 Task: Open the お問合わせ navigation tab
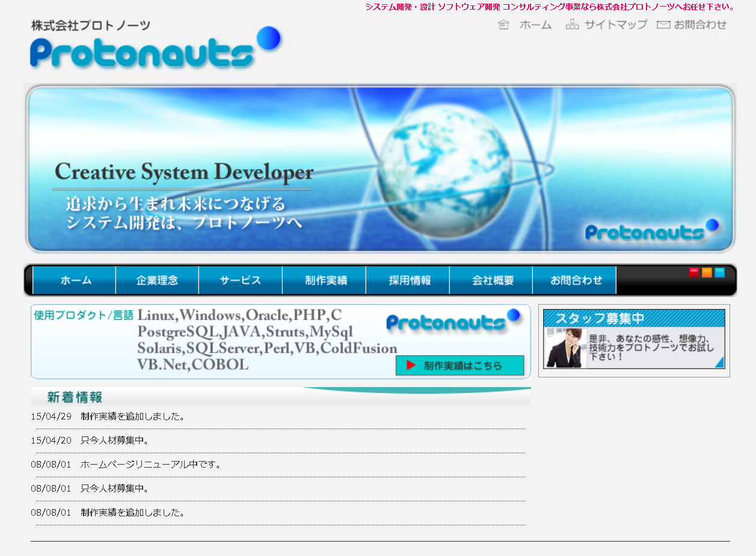pos(574,280)
